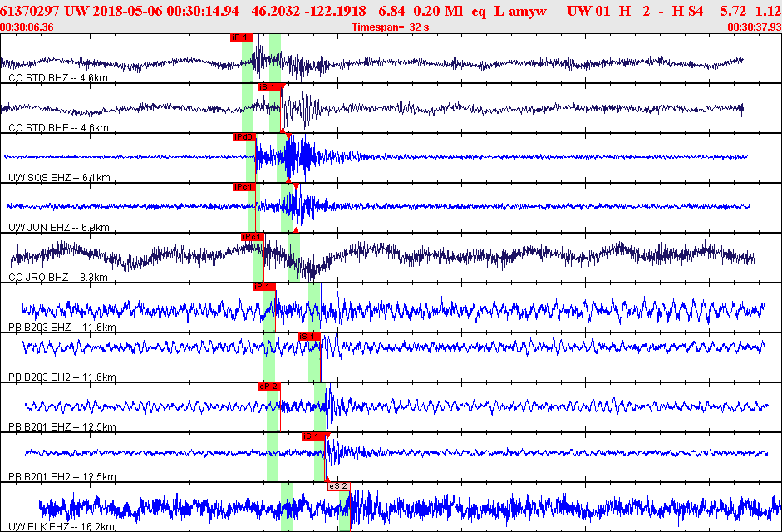Click the depth value 6.84
Image resolution: width=782 pixels, height=532 pixels.
point(391,11)
